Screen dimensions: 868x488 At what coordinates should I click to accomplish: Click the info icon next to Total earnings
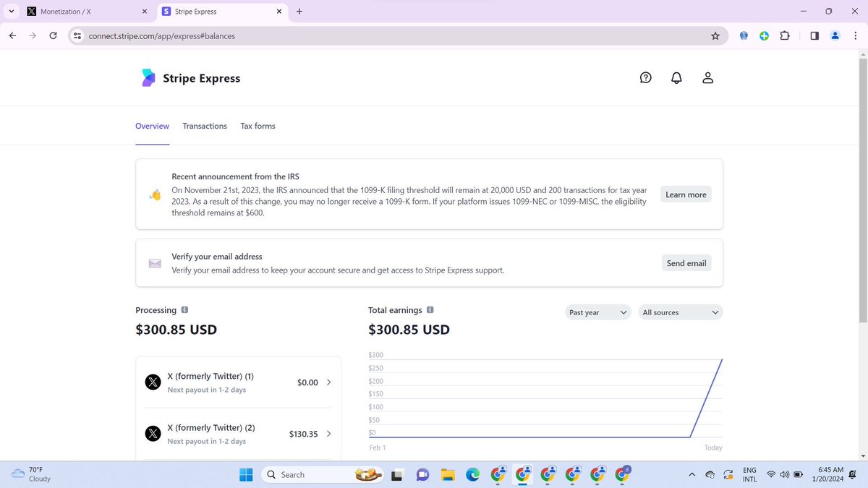coord(430,310)
